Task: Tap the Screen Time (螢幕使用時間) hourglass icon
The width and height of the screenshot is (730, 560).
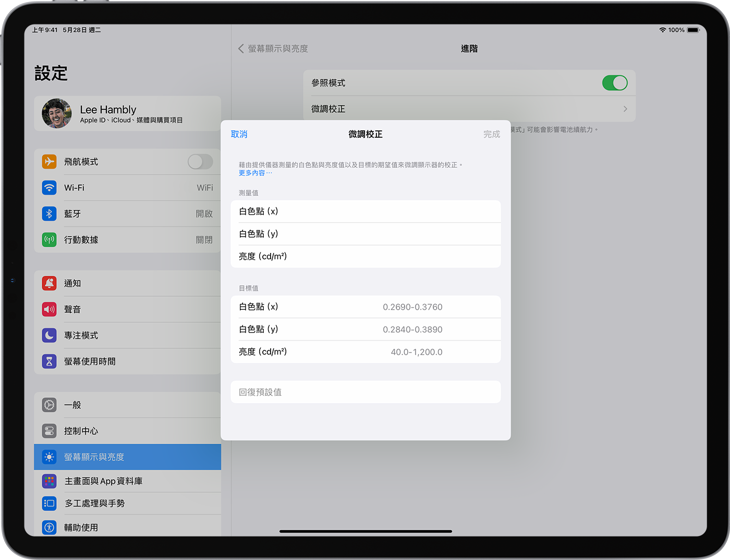Action: click(49, 361)
